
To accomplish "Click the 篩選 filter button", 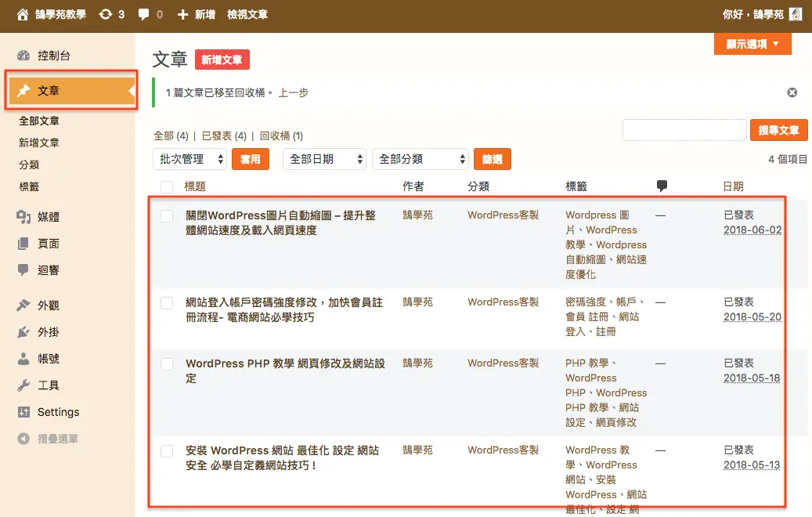I will [493, 159].
